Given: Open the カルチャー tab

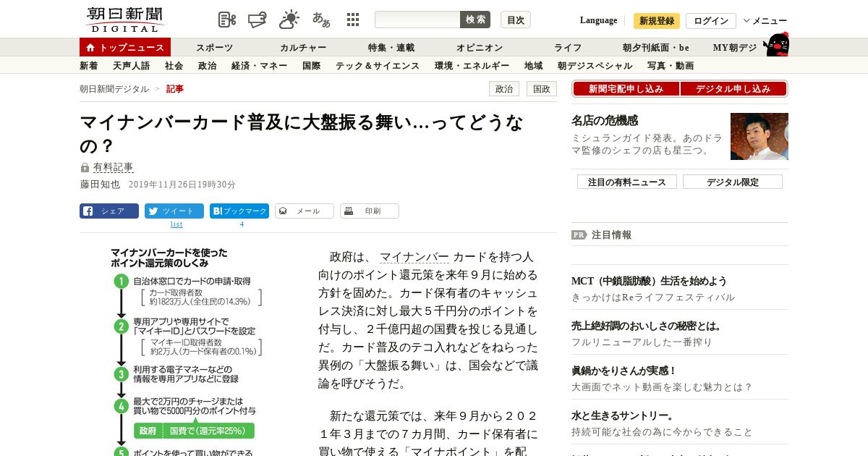Looking at the screenshot, I should (303, 48).
